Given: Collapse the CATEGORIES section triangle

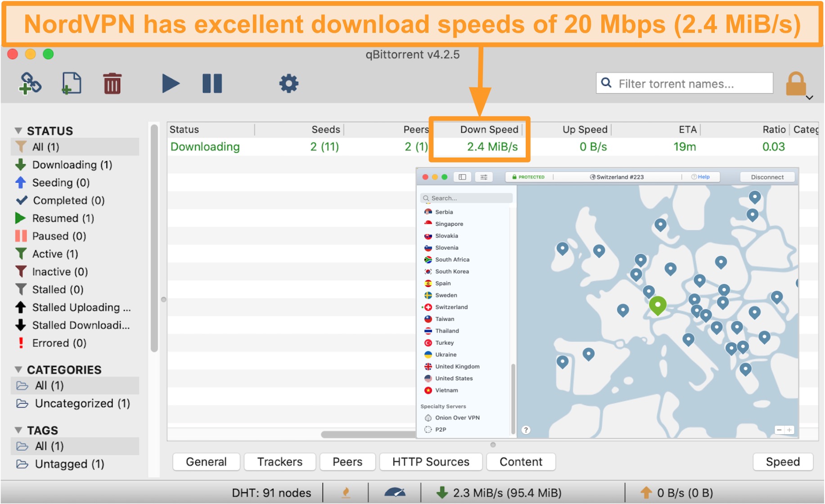Looking at the screenshot, I should pos(18,370).
